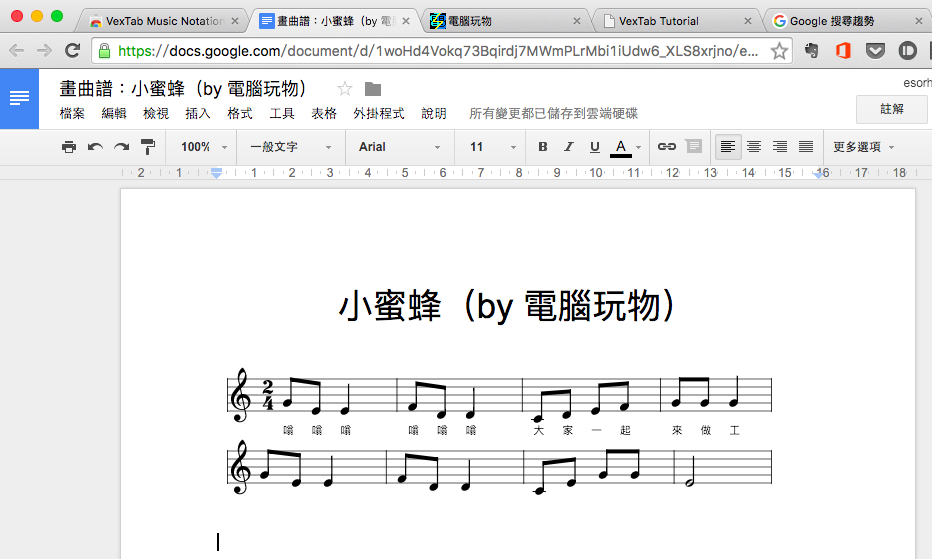Redo the last undone action
Screen dimensions: 932x559
click(121, 147)
